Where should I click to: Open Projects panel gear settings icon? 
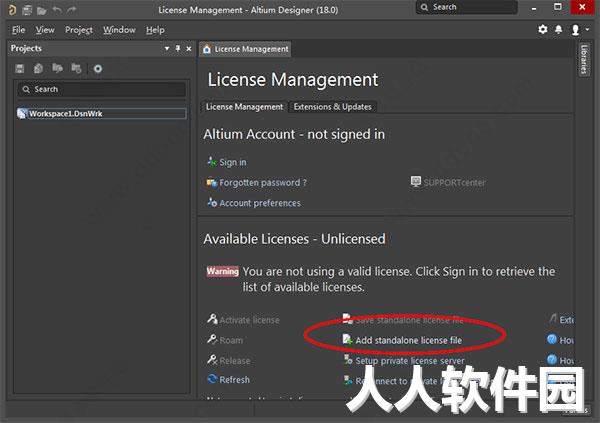click(x=98, y=69)
